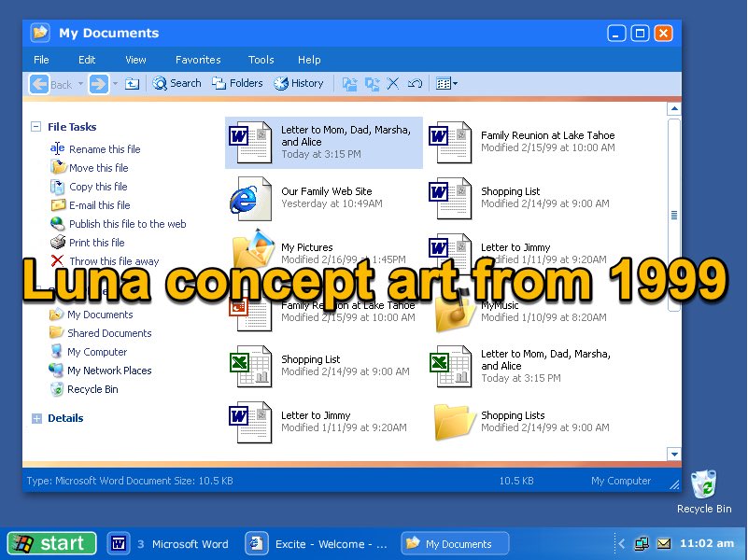The width and height of the screenshot is (748, 560).
Task: Click the Undo toolbar icon
Action: point(415,83)
